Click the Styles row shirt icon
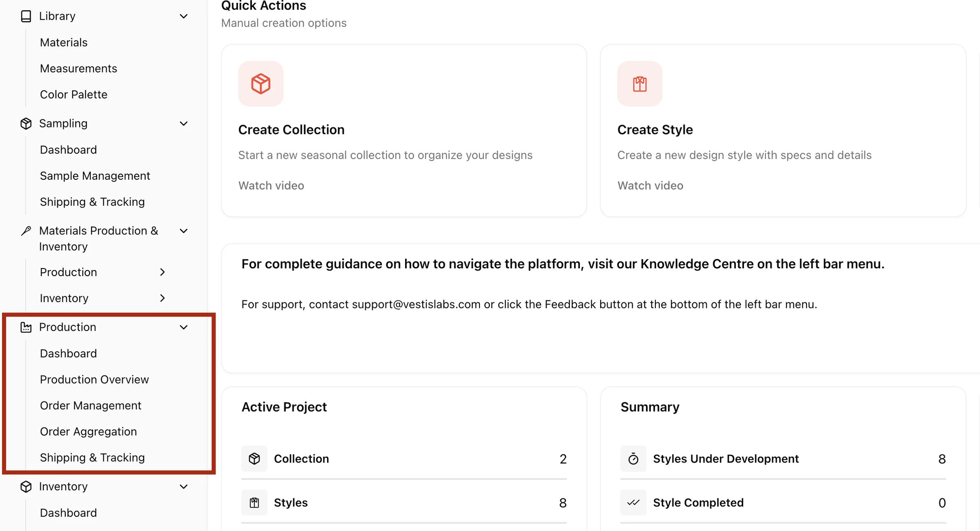The height and width of the screenshot is (531, 980). pyautogui.click(x=254, y=502)
